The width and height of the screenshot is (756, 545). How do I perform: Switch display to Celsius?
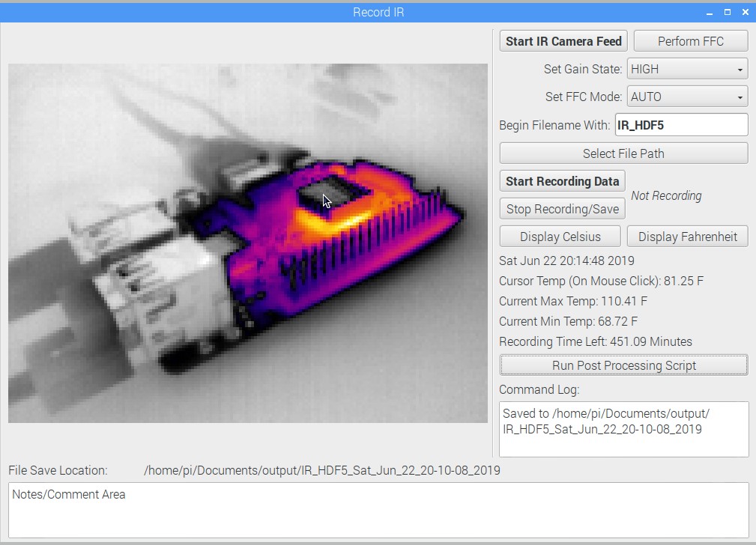pyautogui.click(x=560, y=237)
